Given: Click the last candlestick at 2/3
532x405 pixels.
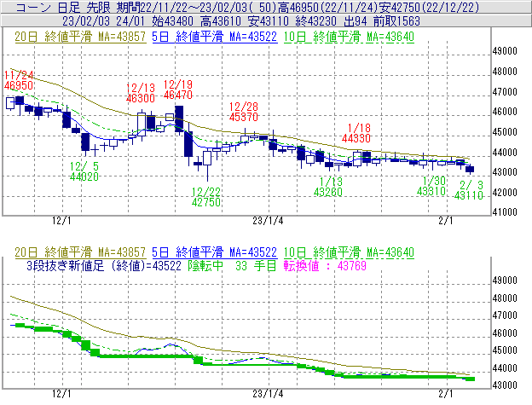Looking at the screenshot, I should (x=470, y=169).
